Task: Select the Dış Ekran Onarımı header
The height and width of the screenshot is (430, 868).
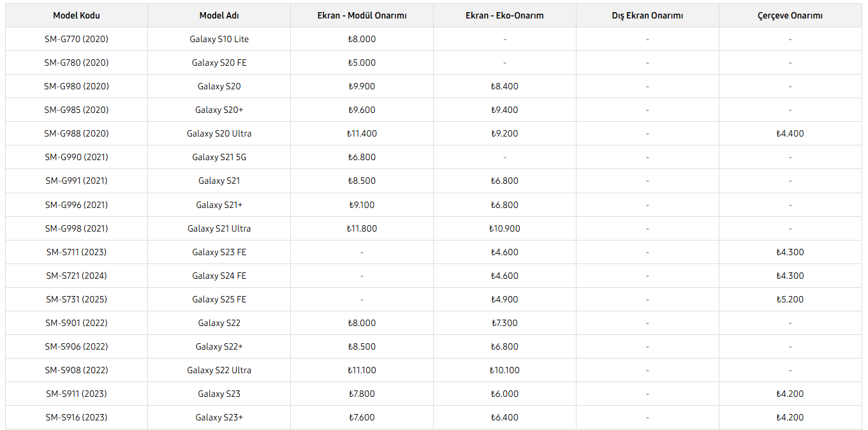Action: (x=647, y=15)
